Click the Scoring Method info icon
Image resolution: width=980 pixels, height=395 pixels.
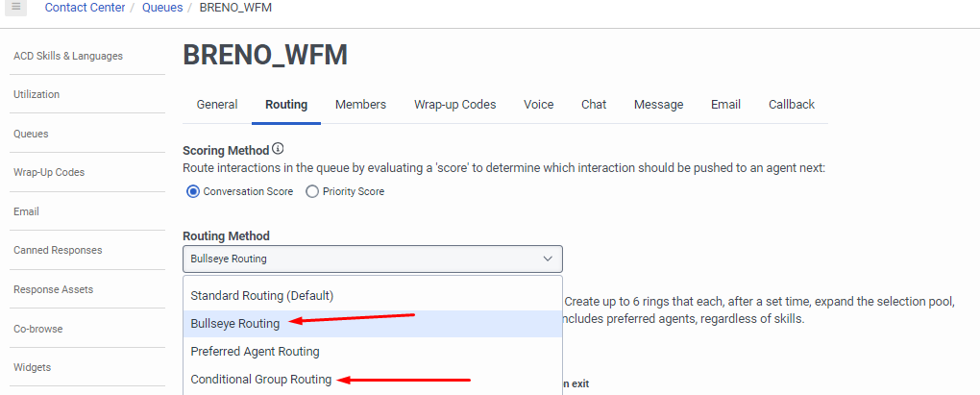click(279, 149)
